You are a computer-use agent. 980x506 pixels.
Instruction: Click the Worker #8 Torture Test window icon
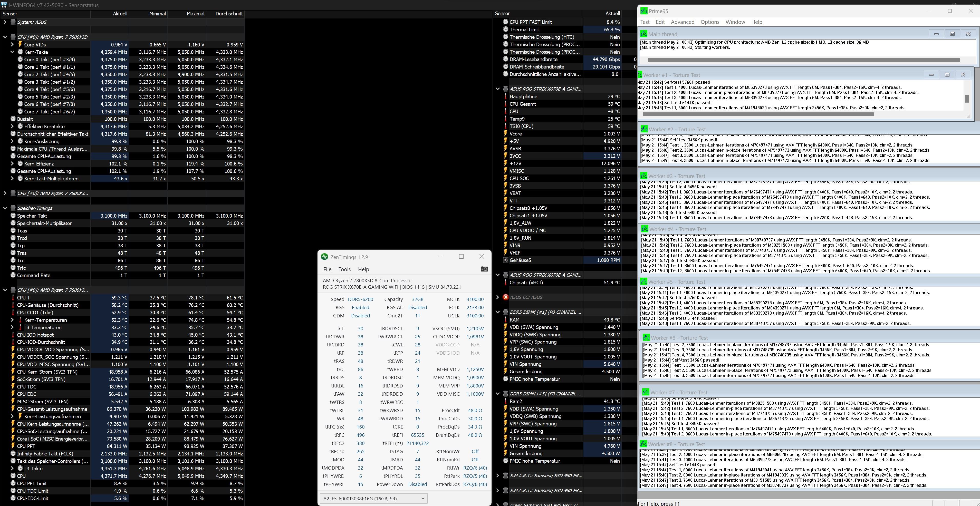coord(644,444)
